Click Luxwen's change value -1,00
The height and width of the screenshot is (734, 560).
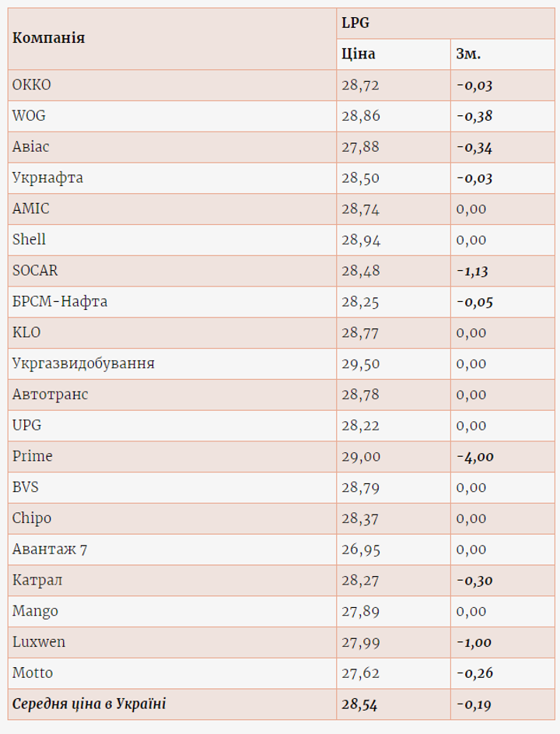pos(474,642)
